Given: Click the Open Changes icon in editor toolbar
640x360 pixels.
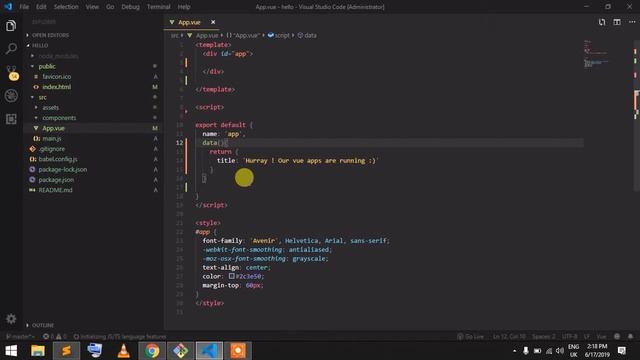Looking at the screenshot, I should pos(602,22).
